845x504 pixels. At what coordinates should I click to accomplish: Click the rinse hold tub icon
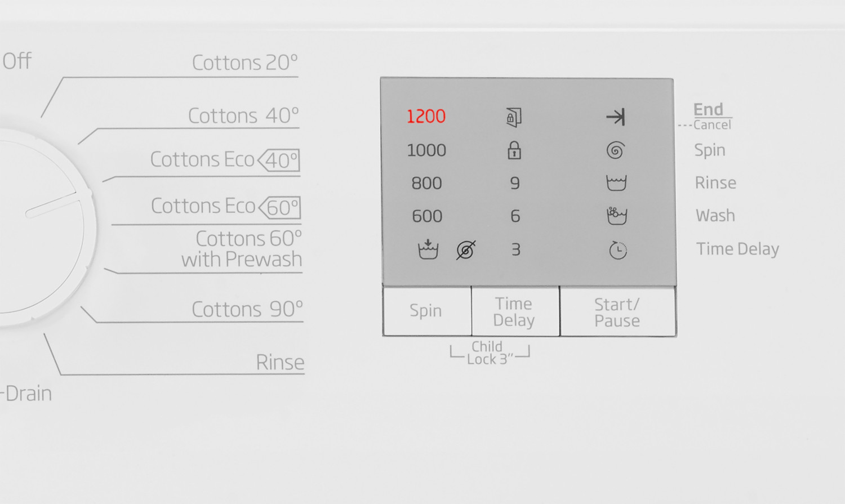[428, 249]
